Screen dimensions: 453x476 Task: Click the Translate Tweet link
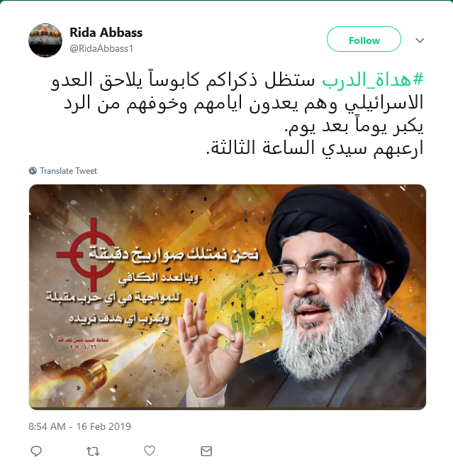tap(68, 171)
